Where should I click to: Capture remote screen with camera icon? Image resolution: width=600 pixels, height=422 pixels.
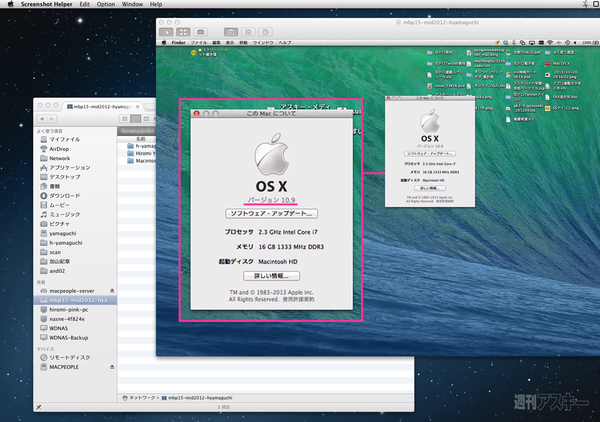[201, 32]
